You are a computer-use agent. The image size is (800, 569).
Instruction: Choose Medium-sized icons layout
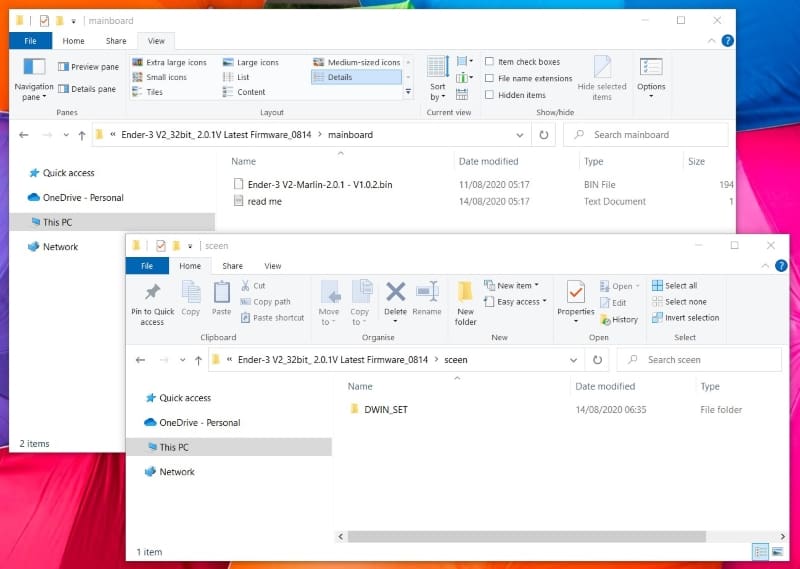(357, 62)
